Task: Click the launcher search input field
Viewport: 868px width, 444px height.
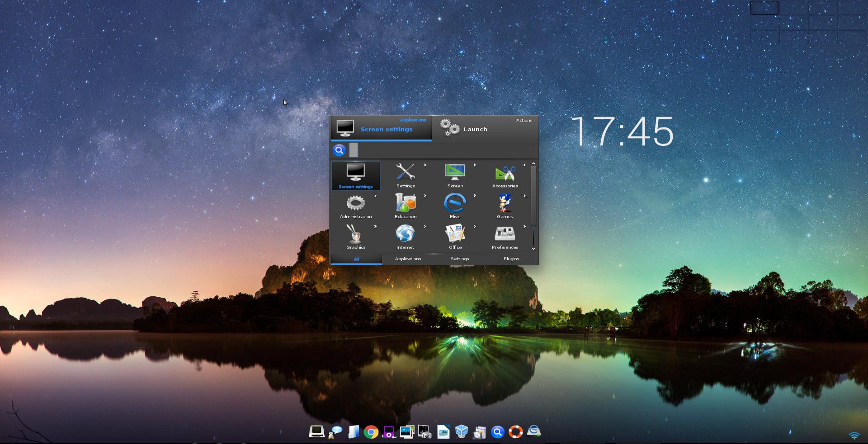Action: click(443, 150)
